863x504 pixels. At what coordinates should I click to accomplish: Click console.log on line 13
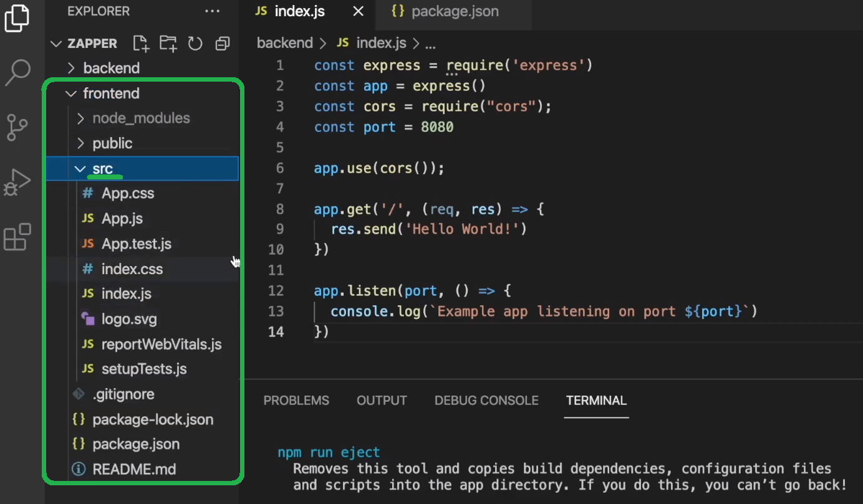click(375, 311)
